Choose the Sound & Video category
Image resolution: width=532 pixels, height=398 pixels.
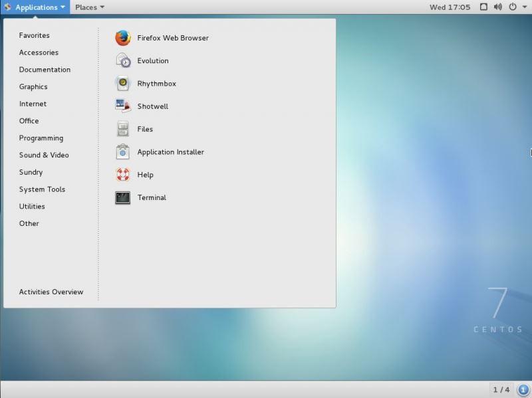tap(44, 155)
